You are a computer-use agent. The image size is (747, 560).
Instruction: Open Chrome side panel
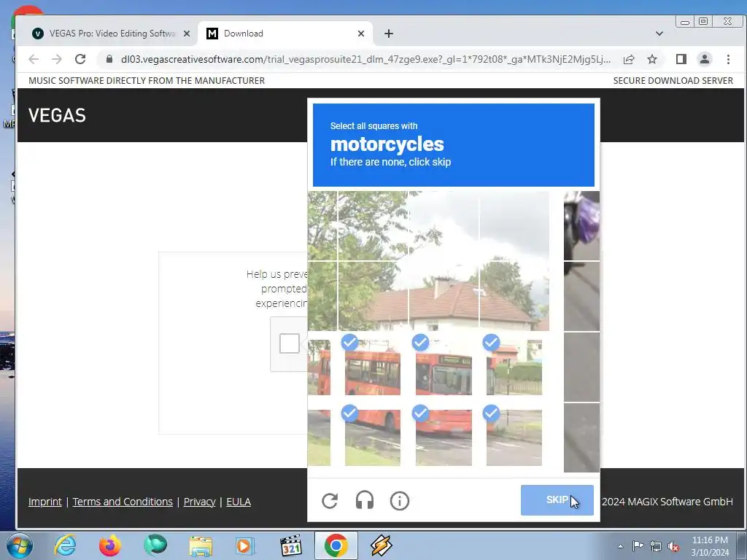[681, 59]
